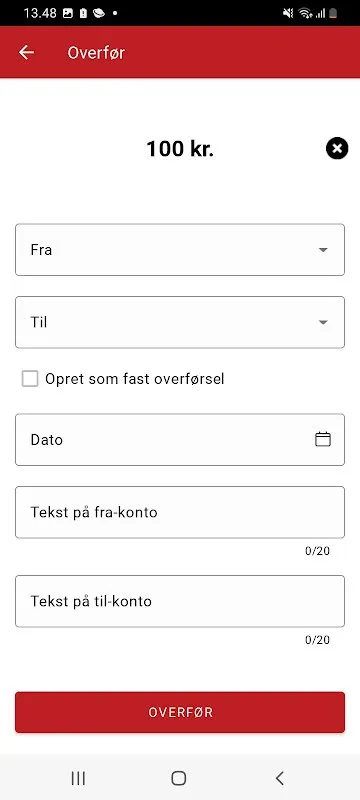
Task: Tap the Dato date field
Action: (180, 439)
